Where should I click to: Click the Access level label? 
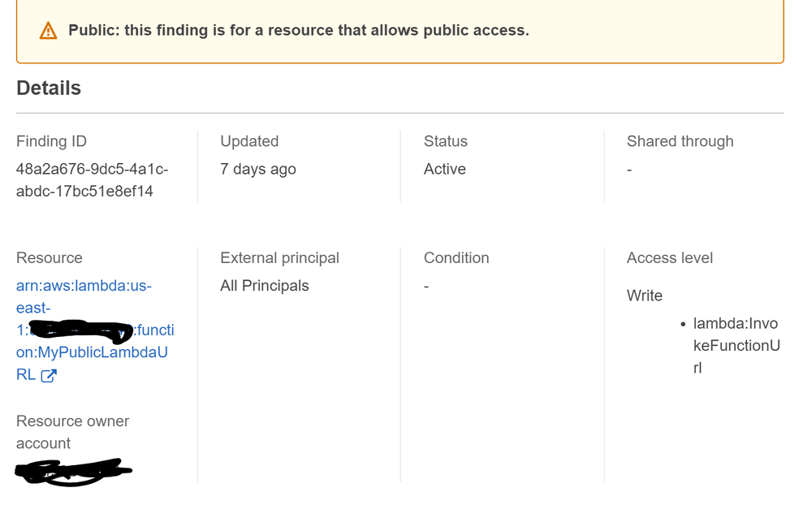pos(670,258)
